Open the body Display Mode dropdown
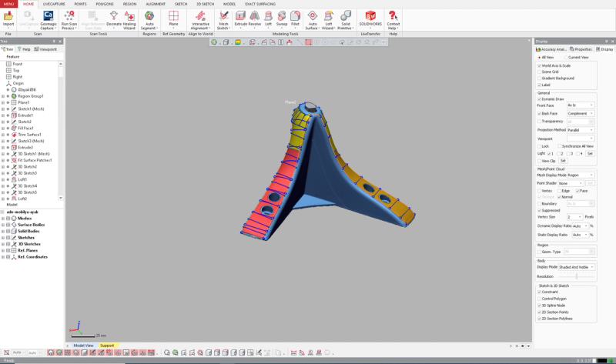616x364 pixels. [576, 267]
